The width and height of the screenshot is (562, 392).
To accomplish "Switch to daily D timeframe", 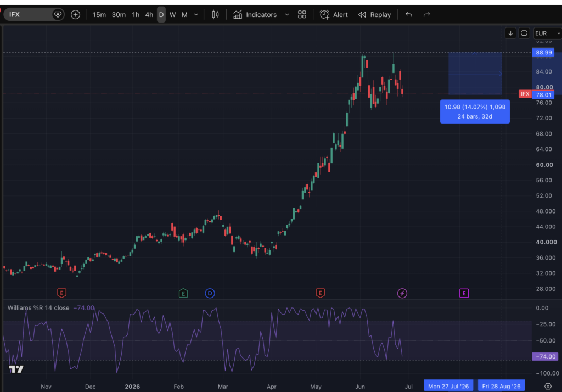I will [x=161, y=15].
